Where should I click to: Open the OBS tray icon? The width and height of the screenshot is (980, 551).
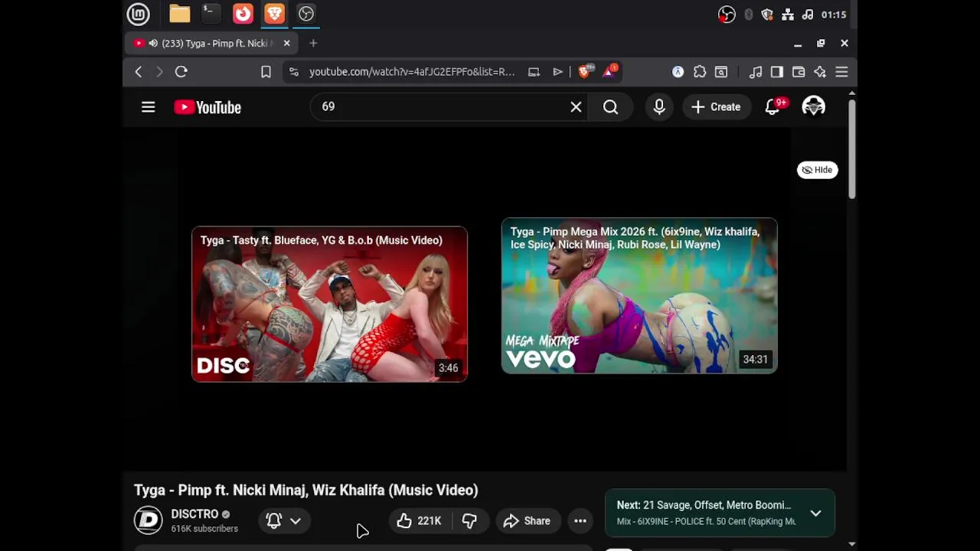click(x=727, y=15)
